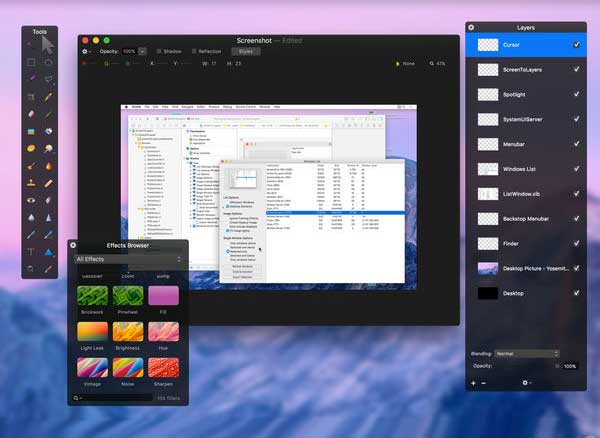
Task: Enable the Reflection checkbox
Action: [x=194, y=51]
